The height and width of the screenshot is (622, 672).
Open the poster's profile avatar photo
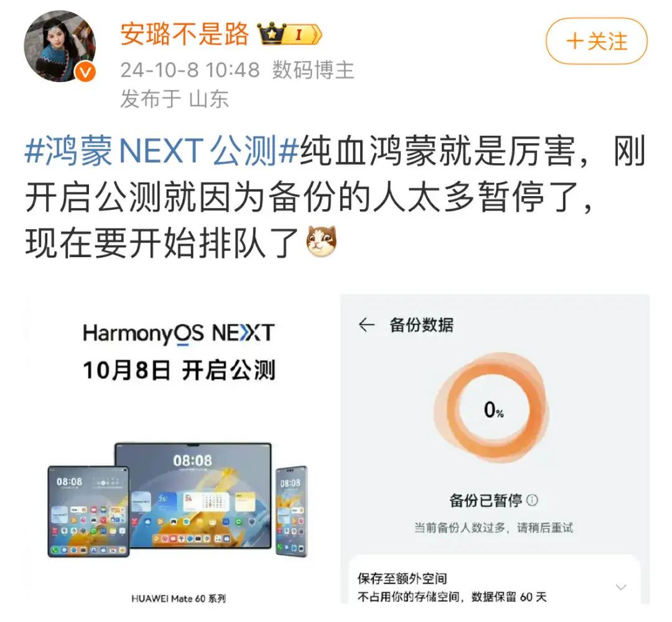pos(60,46)
